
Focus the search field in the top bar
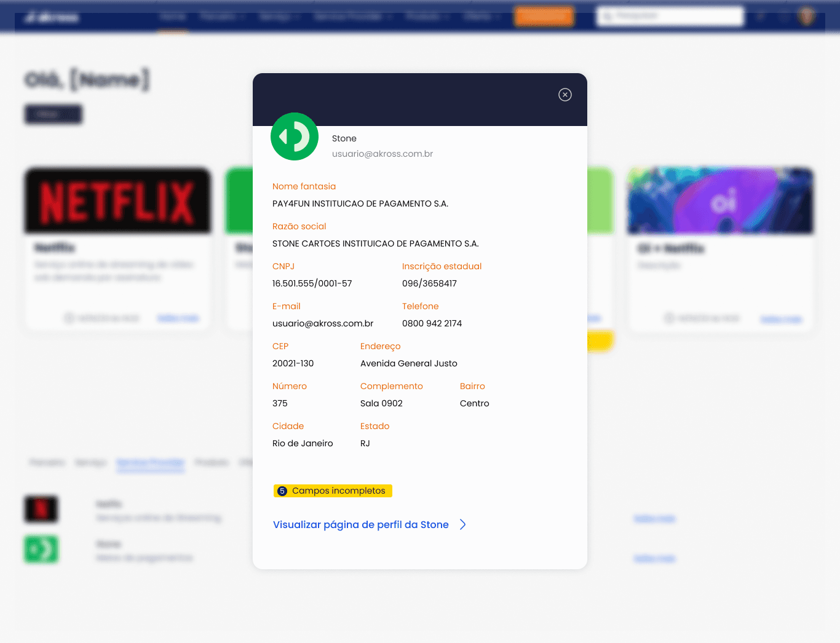pyautogui.click(x=670, y=16)
